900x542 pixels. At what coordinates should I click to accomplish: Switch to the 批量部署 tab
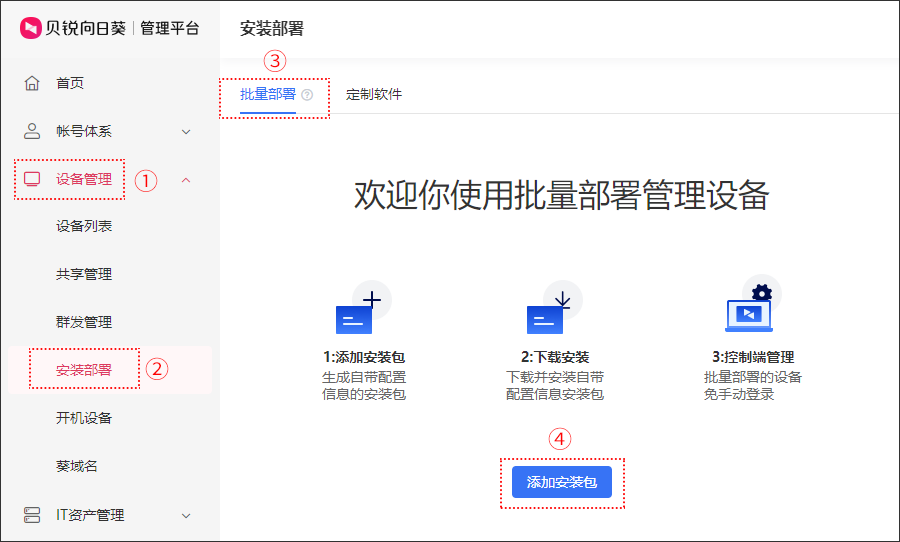[268, 94]
